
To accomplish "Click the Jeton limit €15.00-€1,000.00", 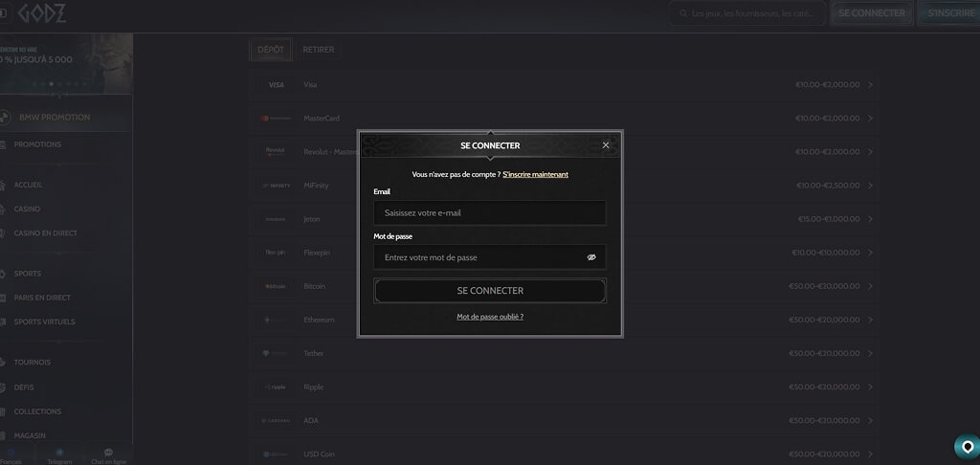I will pos(829,219).
